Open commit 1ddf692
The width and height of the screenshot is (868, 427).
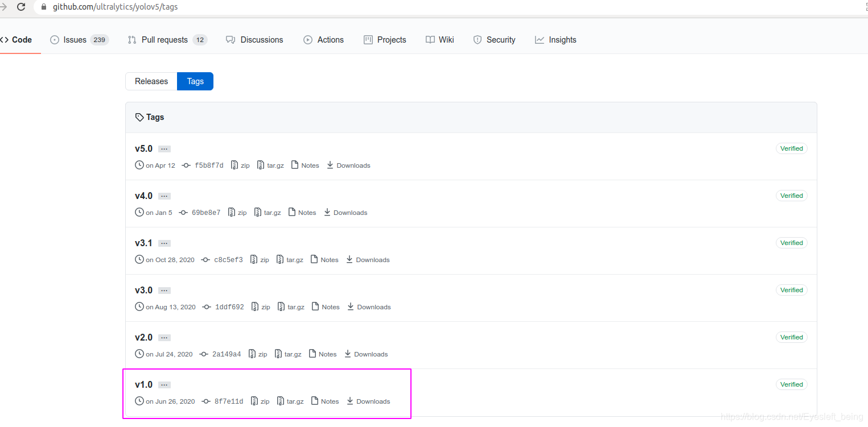pyautogui.click(x=224, y=307)
